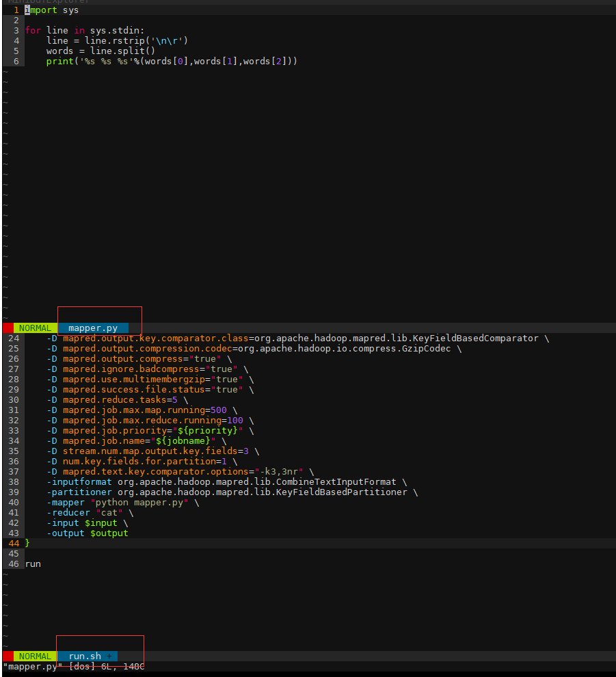Click the mapred.reduce.tasks=5 line
Viewport: 616px width, 677px height.
pos(118,400)
